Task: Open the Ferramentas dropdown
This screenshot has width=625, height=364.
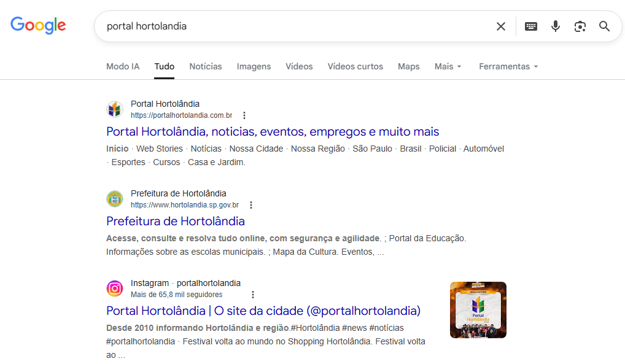Action: point(508,66)
